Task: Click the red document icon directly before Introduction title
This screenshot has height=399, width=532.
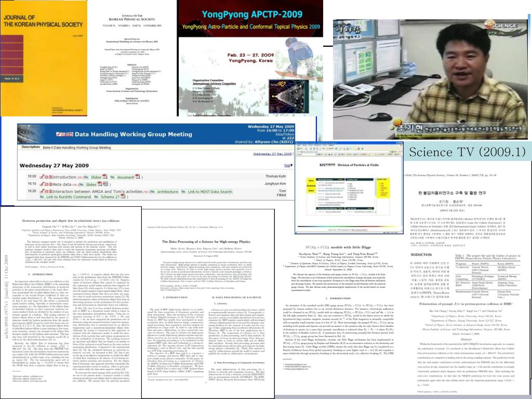Action: (x=50, y=177)
